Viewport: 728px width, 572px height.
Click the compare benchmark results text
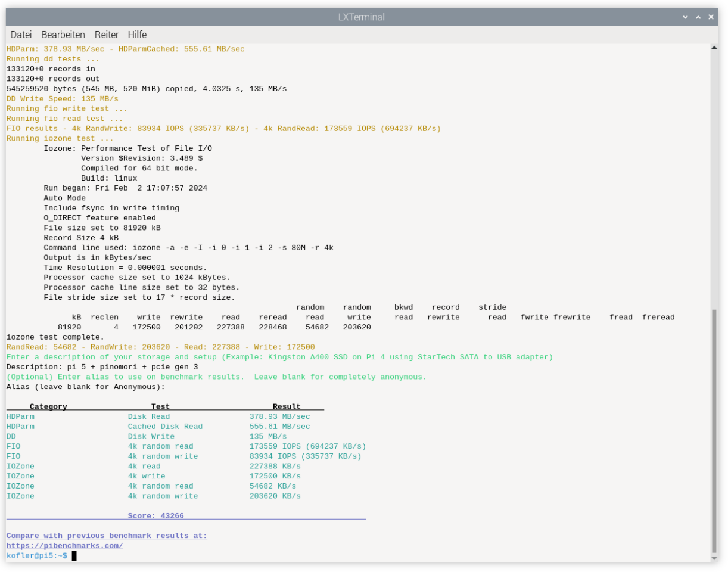(x=106, y=535)
